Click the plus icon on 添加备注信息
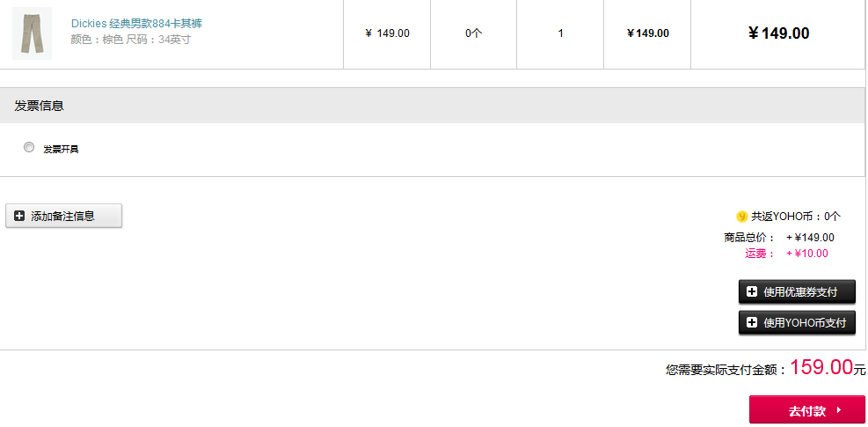The image size is (868, 427). click(x=19, y=217)
